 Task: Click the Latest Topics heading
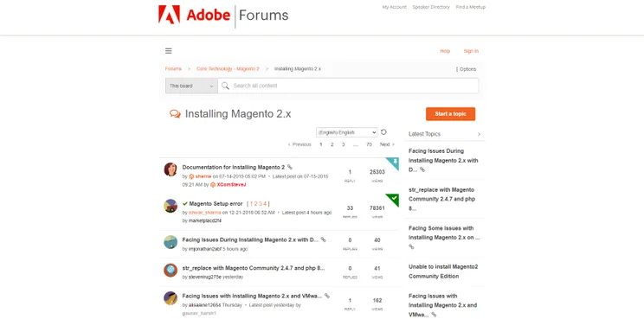(x=424, y=134)
